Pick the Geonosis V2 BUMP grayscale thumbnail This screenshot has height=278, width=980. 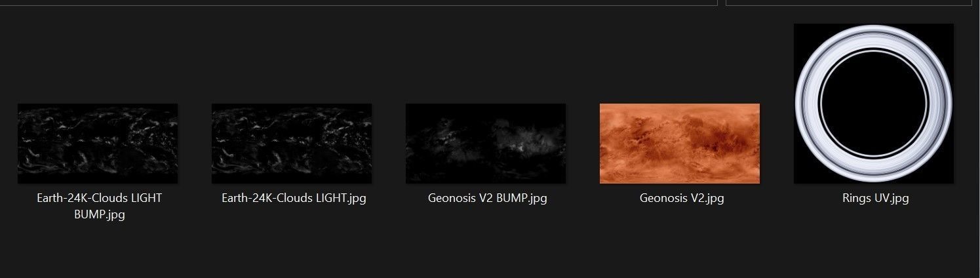tap(486, 143)
